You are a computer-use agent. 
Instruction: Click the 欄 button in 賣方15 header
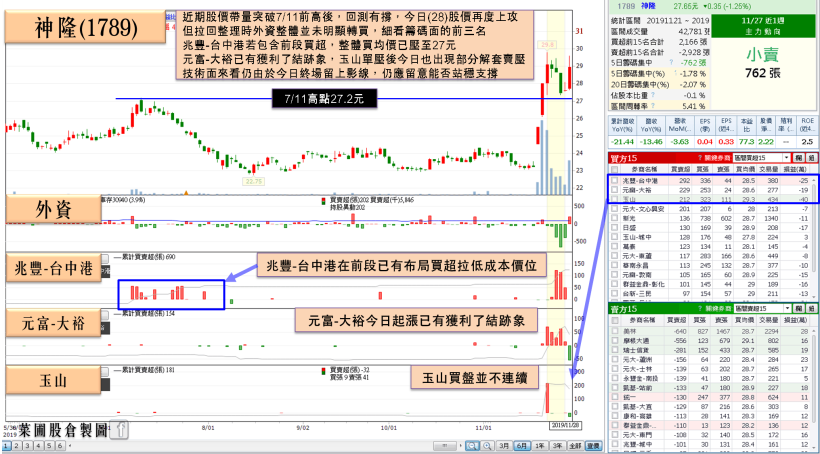click(799, 309)
